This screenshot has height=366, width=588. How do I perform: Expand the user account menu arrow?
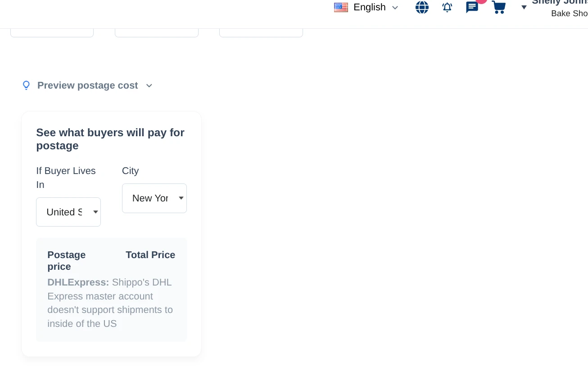click(x=524, y=7)
